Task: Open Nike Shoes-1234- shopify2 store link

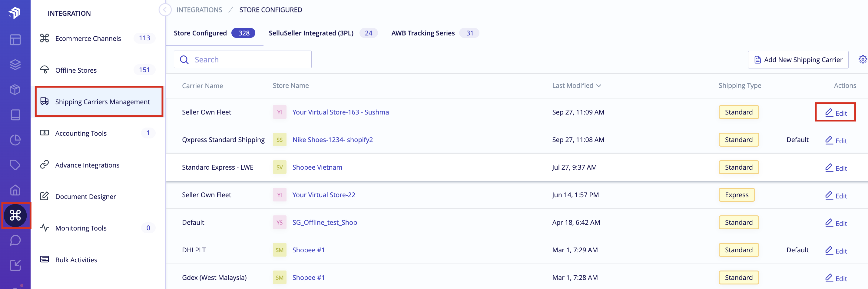Action: [x=333, y=140]
